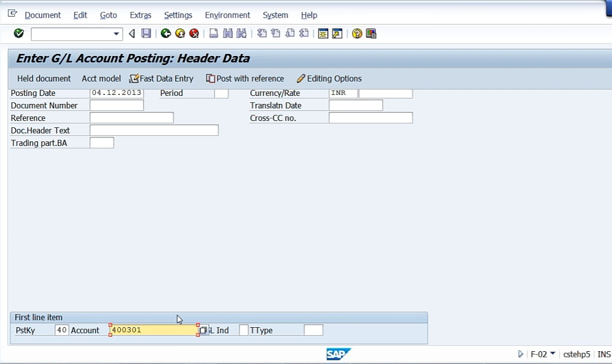Click the Find binoculars icon

coord(227,34)
